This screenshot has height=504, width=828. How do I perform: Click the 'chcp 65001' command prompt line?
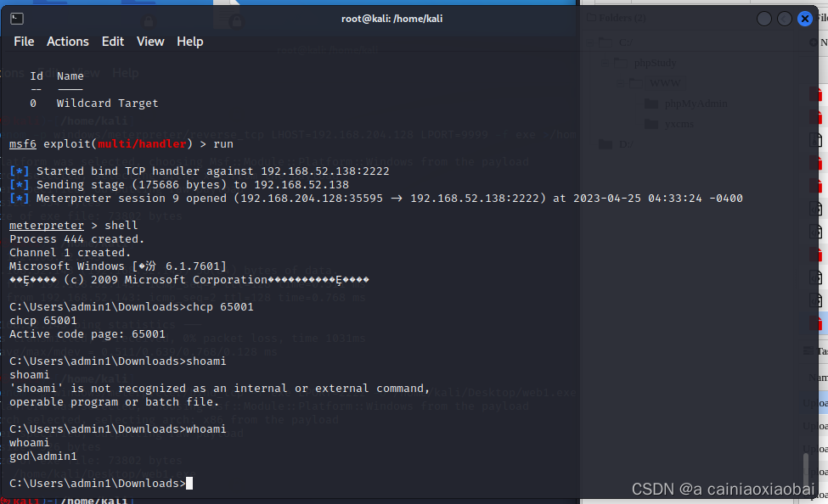coord(132,307)
